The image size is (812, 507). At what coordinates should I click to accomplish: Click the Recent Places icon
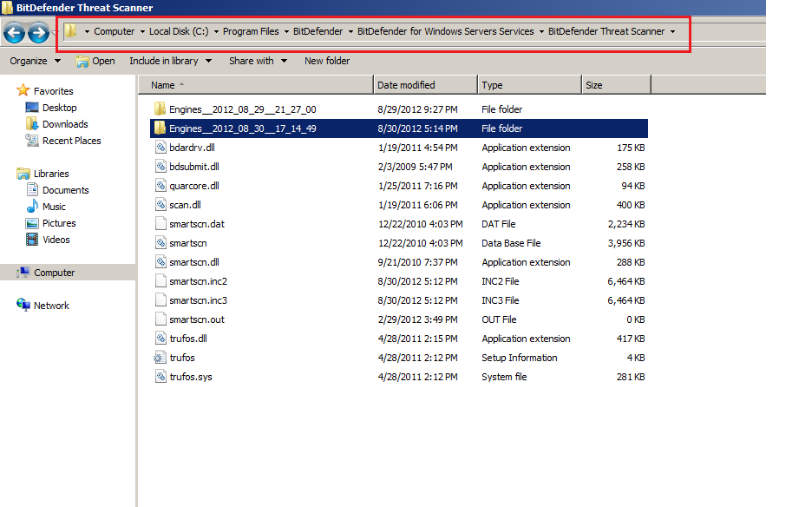coord(32,140)
